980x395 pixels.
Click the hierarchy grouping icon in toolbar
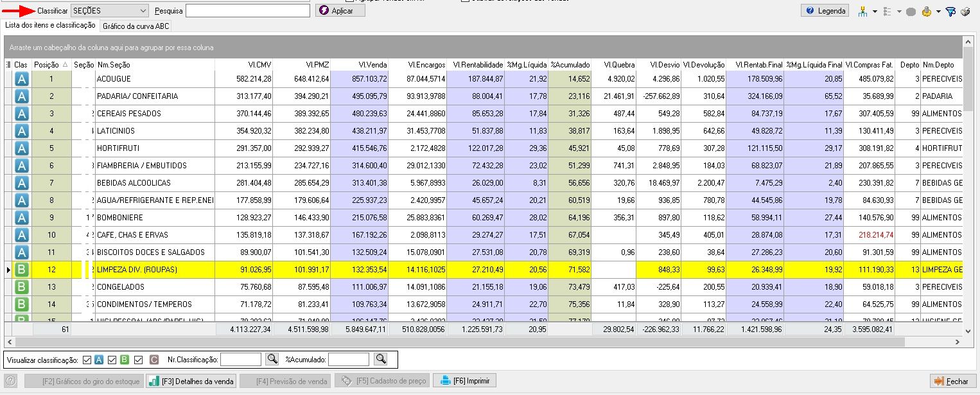[x=862, y=11]
